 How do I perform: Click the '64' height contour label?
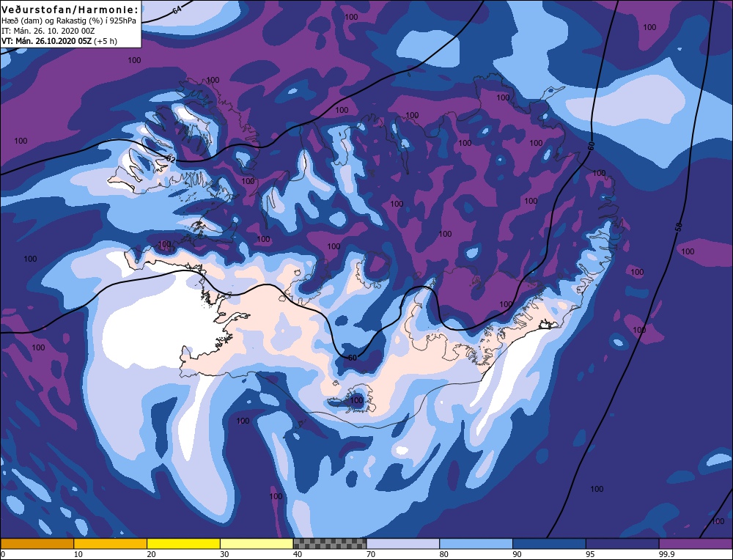[x=177, y=9]
